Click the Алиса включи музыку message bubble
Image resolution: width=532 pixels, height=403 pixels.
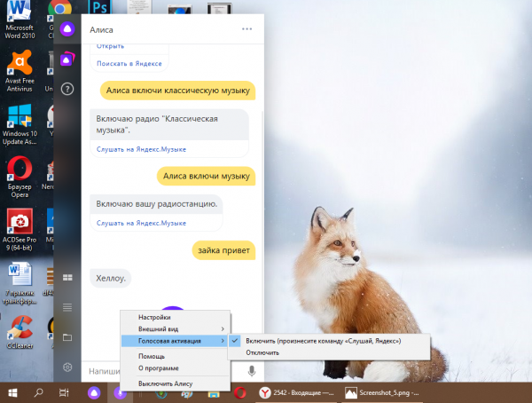(x=206, y=176)
